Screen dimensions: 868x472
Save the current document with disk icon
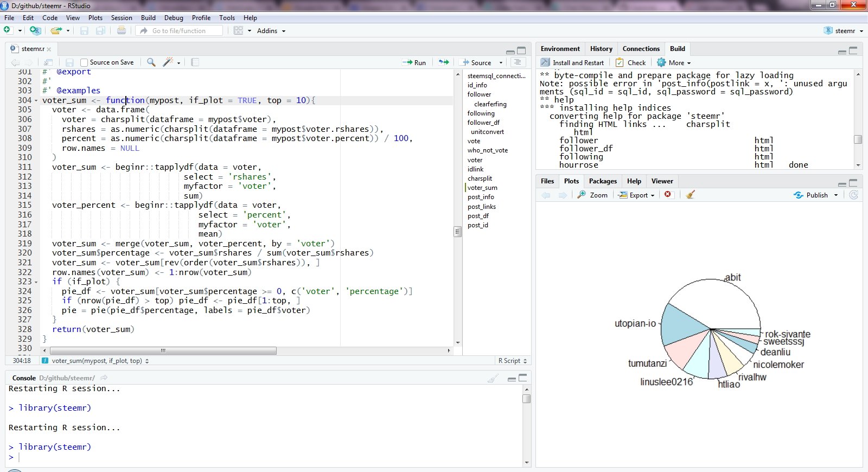click(x=69, y=62)
